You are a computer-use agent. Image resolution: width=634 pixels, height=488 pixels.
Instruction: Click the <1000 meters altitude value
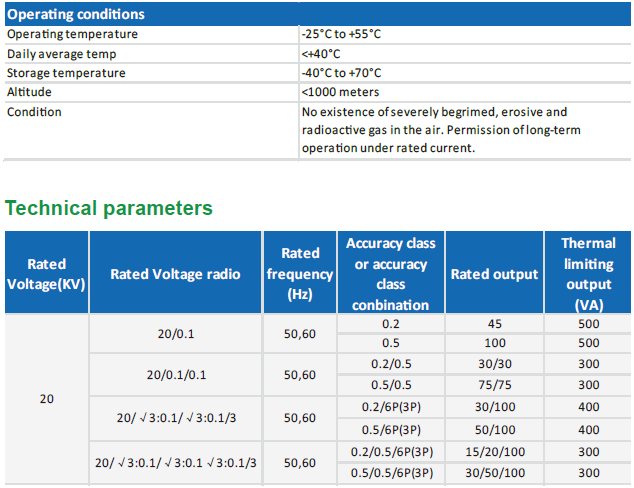(x=340, y=92)
